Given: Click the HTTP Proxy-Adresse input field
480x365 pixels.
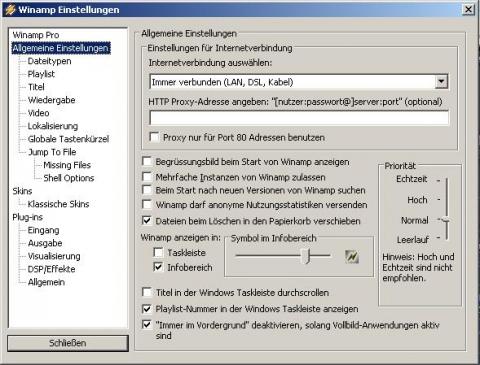Looking at the screenshot, I should (x=299, y=118).
